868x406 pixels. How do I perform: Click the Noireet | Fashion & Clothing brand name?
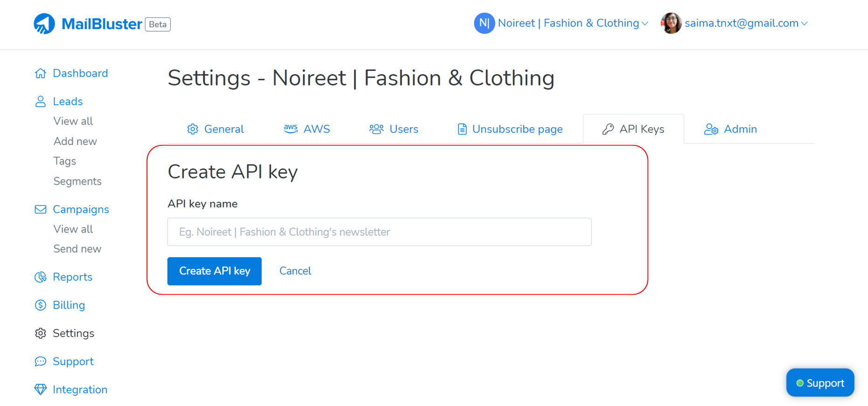pos(568,23)
